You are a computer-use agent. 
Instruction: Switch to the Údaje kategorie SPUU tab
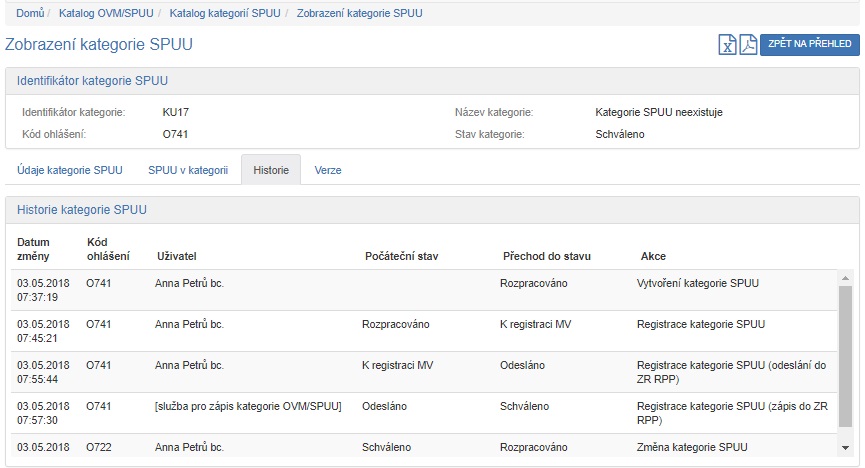pyautogui.click(x=70, y=170)
